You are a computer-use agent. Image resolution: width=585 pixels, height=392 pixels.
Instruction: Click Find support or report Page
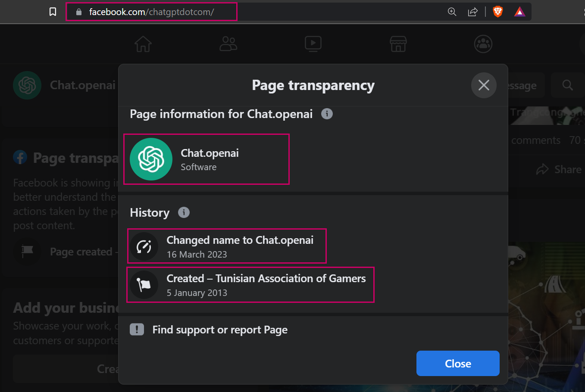coord(220,330)
